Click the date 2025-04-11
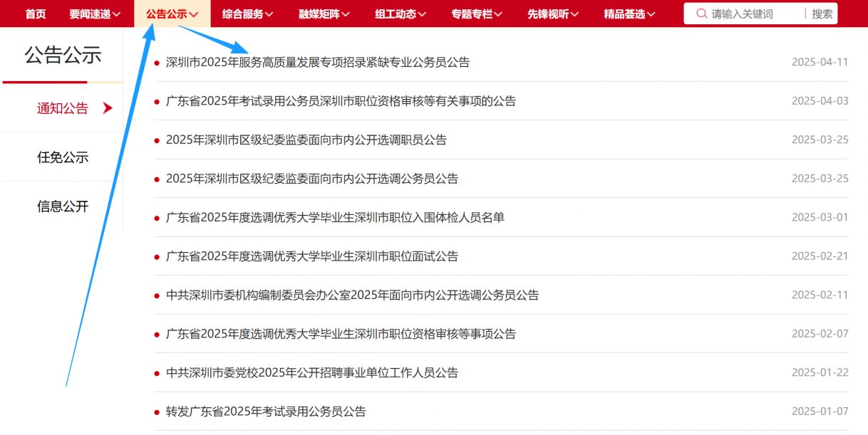 tap(820, 62)
